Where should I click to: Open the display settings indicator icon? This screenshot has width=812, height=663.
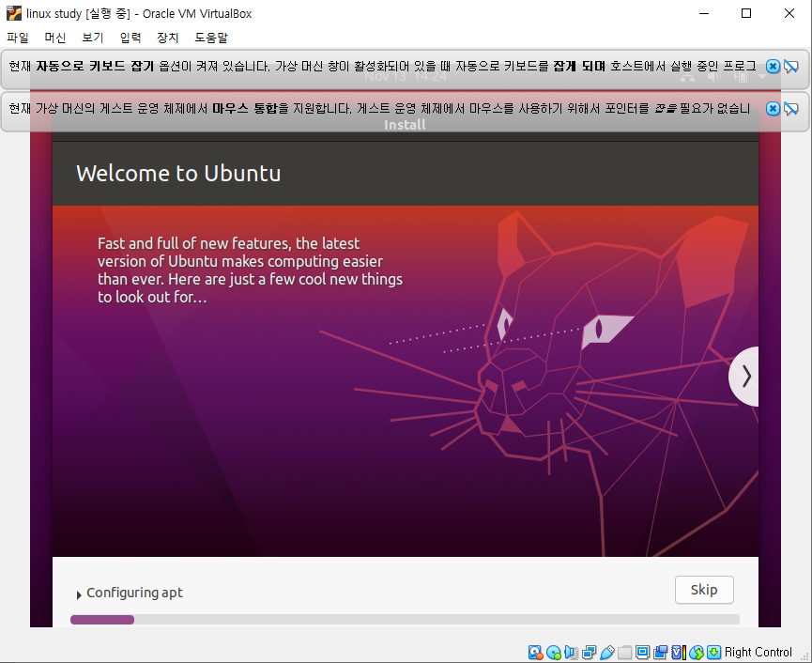click(x=643, y=652)
